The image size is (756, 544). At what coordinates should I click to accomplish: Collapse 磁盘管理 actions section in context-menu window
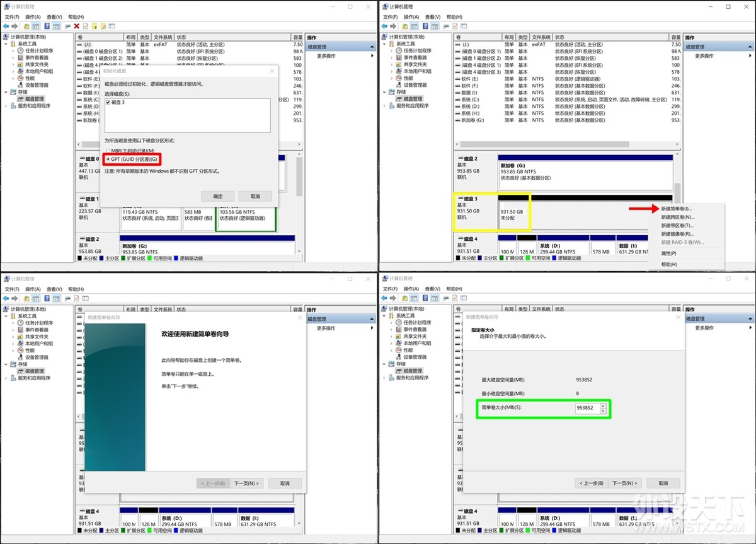[x=750, y=47]
